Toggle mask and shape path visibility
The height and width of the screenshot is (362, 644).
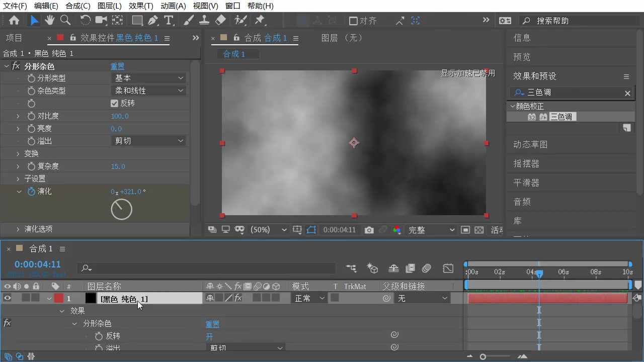[x=311, y=230]
